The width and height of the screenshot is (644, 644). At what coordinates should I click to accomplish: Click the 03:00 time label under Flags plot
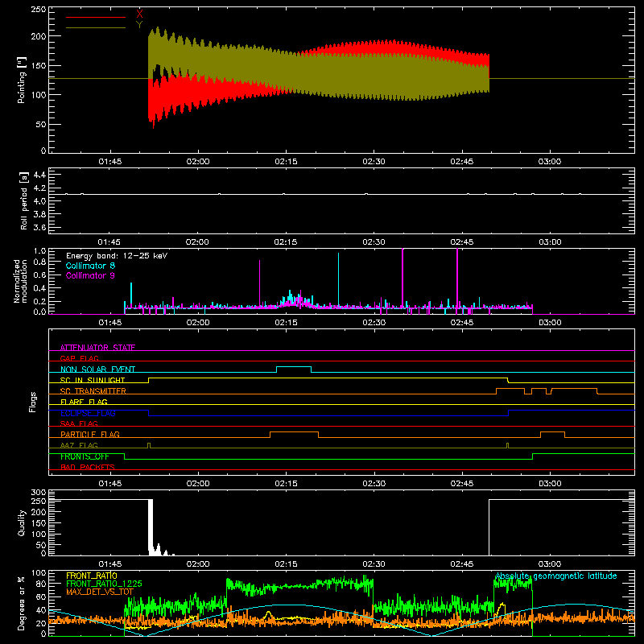(550, 484)
